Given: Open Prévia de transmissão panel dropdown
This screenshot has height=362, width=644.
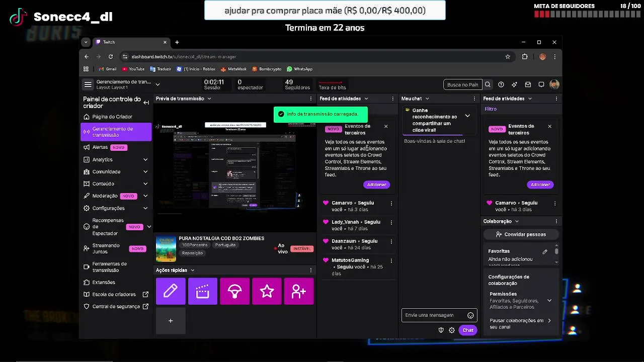Looking at the screenshot, I should tap(209, 99).
